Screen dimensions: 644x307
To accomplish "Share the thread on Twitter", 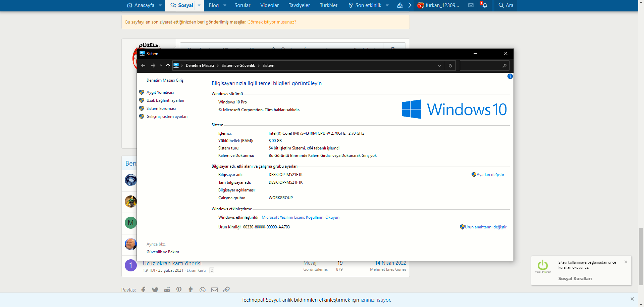I will pos(155,290).
